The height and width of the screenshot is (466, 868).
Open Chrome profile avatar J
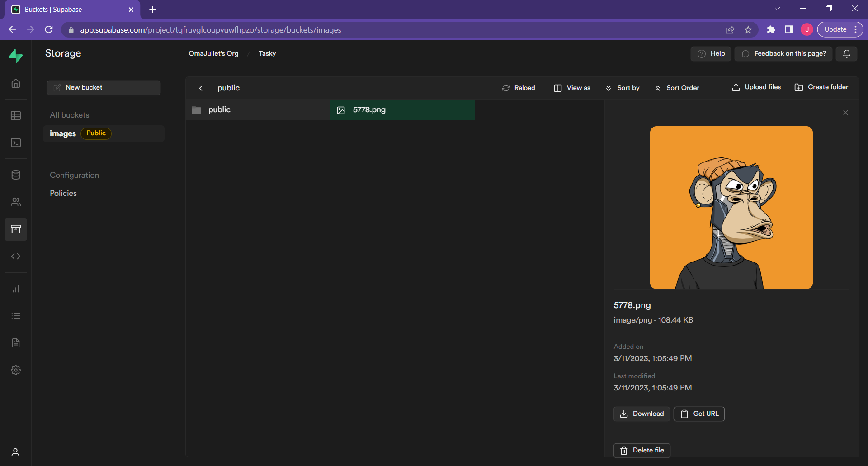(807, 29)
